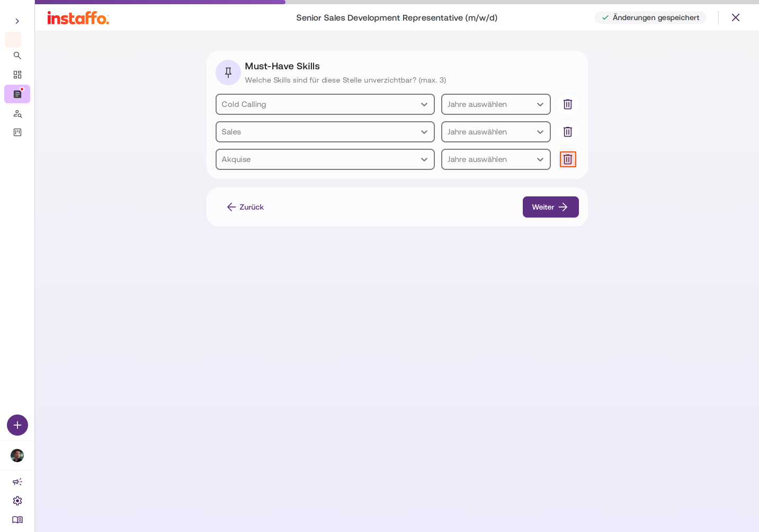Screen dimensions: 759x532
Task: Expand the left sidebar chevron
Action: coord(17,21)
